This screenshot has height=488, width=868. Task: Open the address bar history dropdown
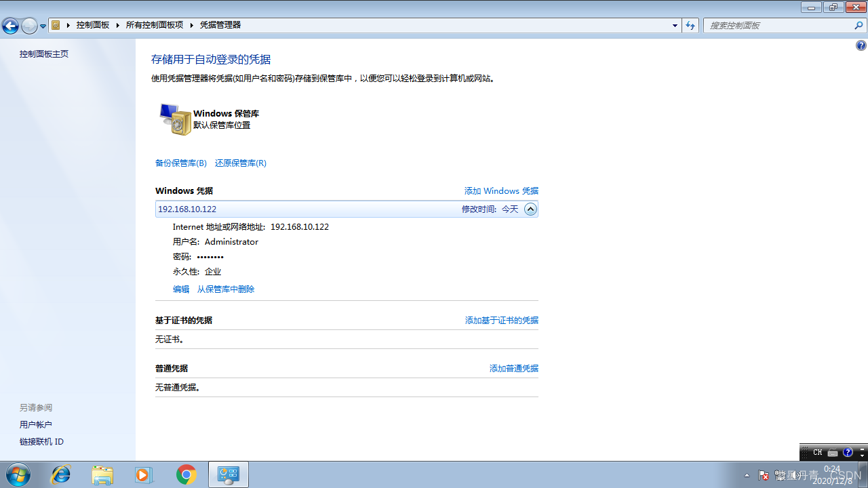(675, 26)
